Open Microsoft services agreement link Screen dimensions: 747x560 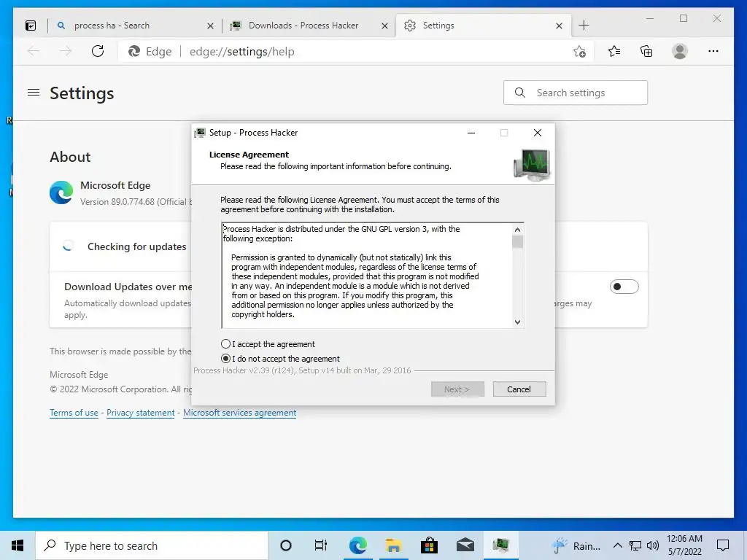(239, 413)
